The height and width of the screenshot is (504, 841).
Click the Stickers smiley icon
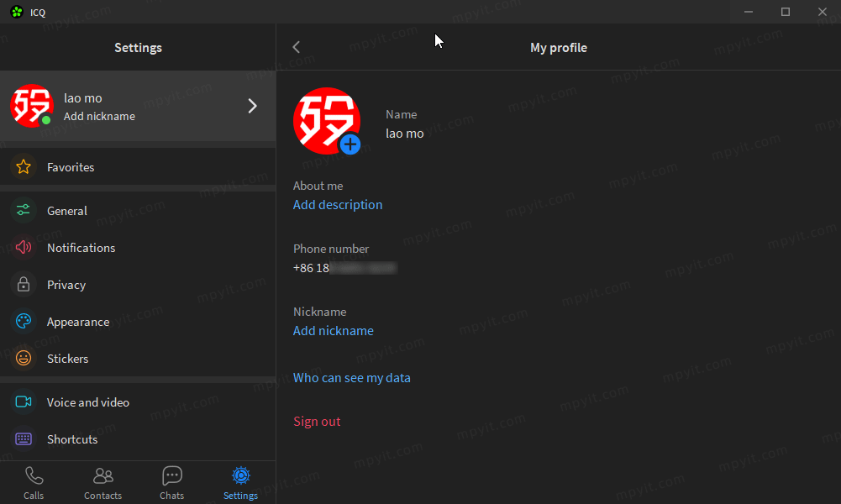tap(23, 358)
